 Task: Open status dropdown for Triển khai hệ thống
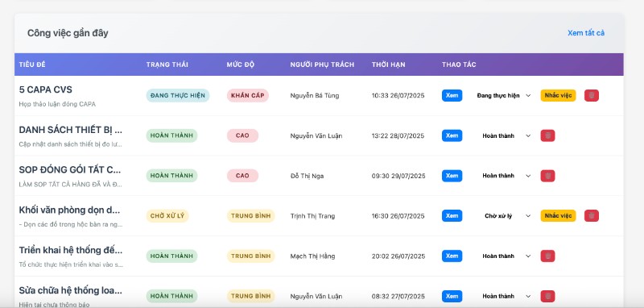click(504, 256)
